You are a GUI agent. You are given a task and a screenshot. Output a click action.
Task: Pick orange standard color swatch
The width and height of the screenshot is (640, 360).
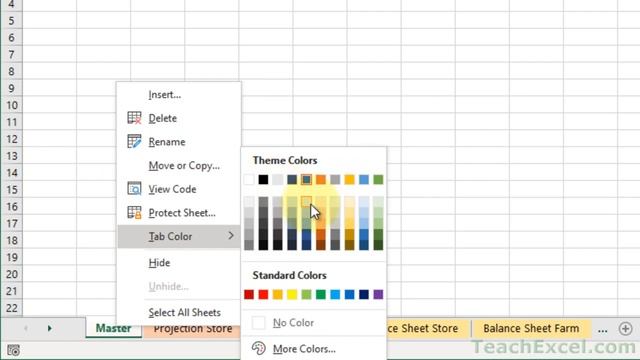point(278,294)
